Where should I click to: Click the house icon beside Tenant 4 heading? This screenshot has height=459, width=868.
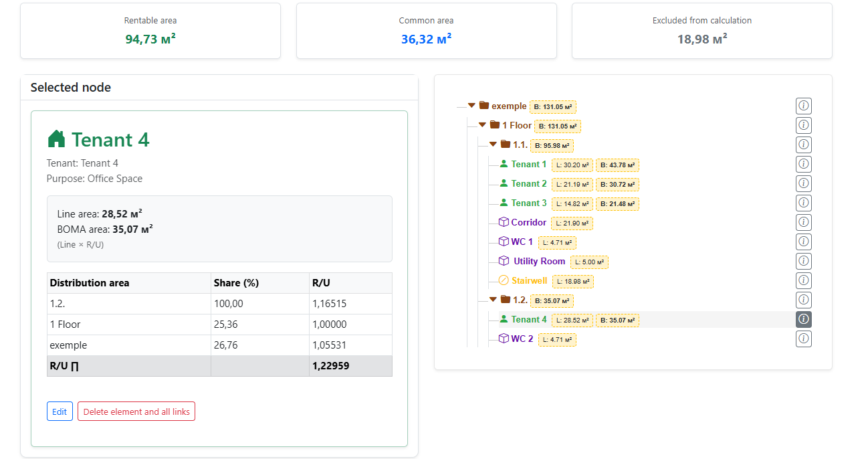pos(57,139)
